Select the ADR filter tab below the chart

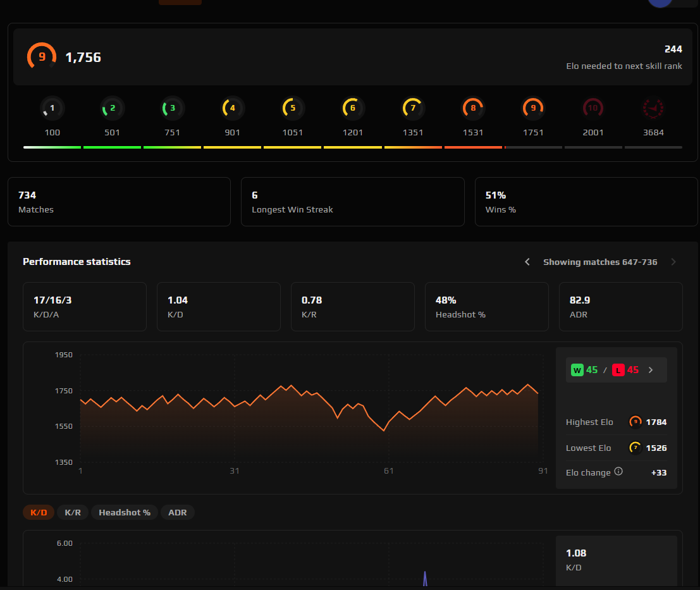click(x=178, y=512)
